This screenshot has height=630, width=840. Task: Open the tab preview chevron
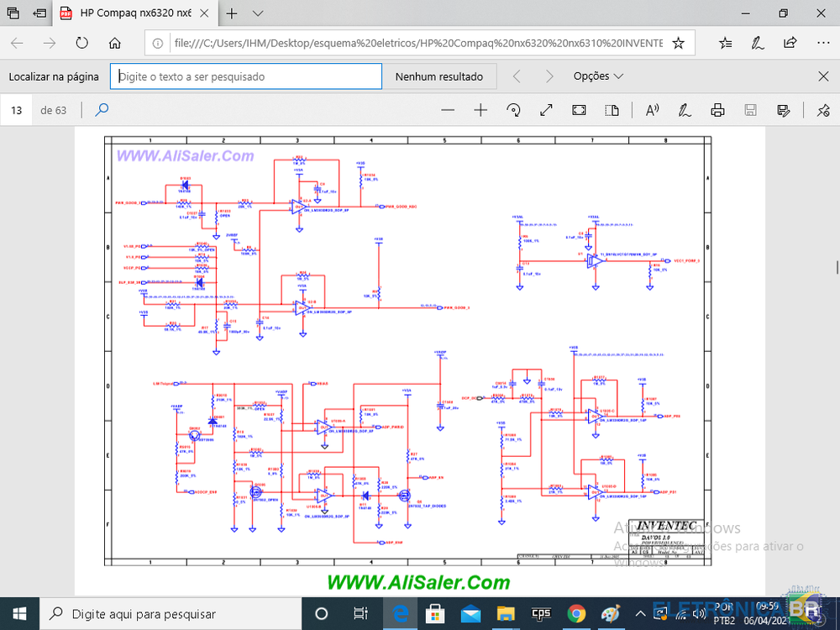click(x=258, y=13)
